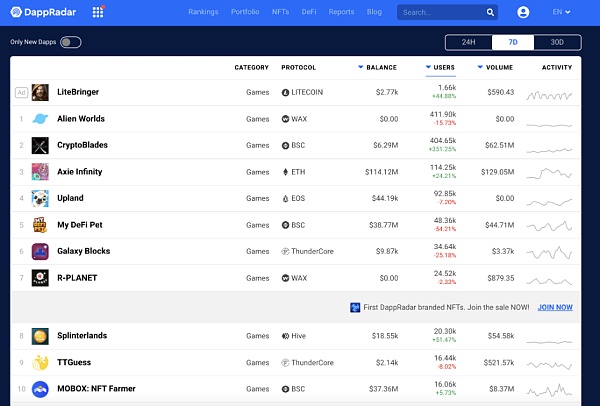Click the Axie Infinity dapp icon
This screenshot has width=600, height=406.
pos(40,172)
